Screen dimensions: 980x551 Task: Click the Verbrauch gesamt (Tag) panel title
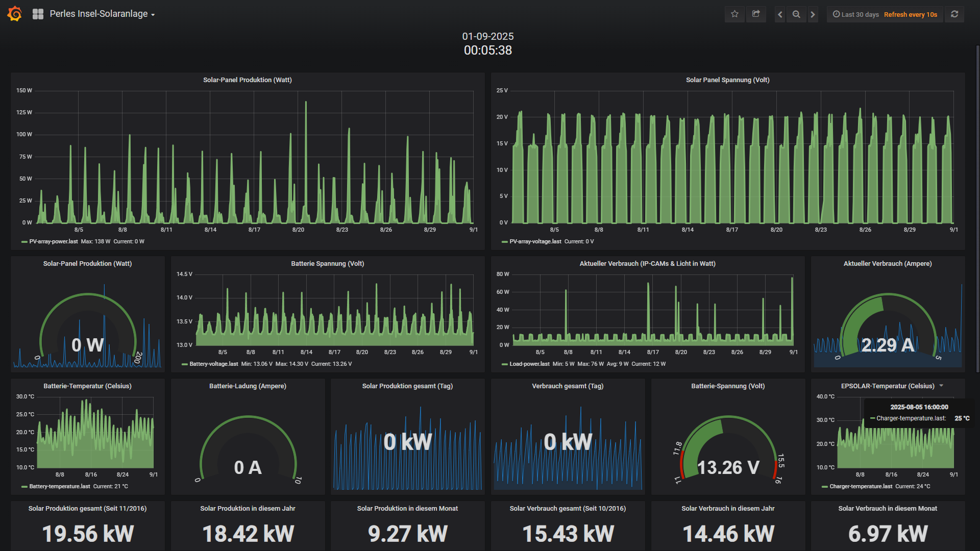[x=568, y=386]
